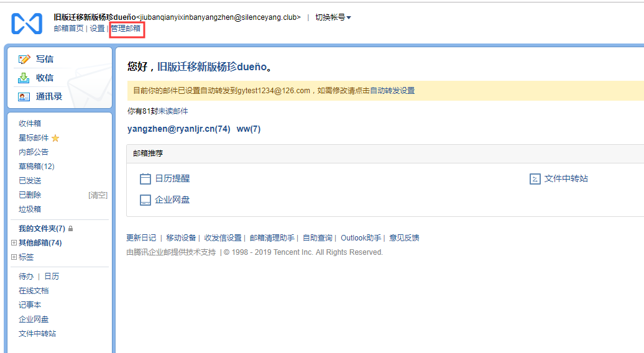The width and height of the screenshot is (644, 353).
Task: Open the Outlook助手 footer link
Action: coord(361,238)
